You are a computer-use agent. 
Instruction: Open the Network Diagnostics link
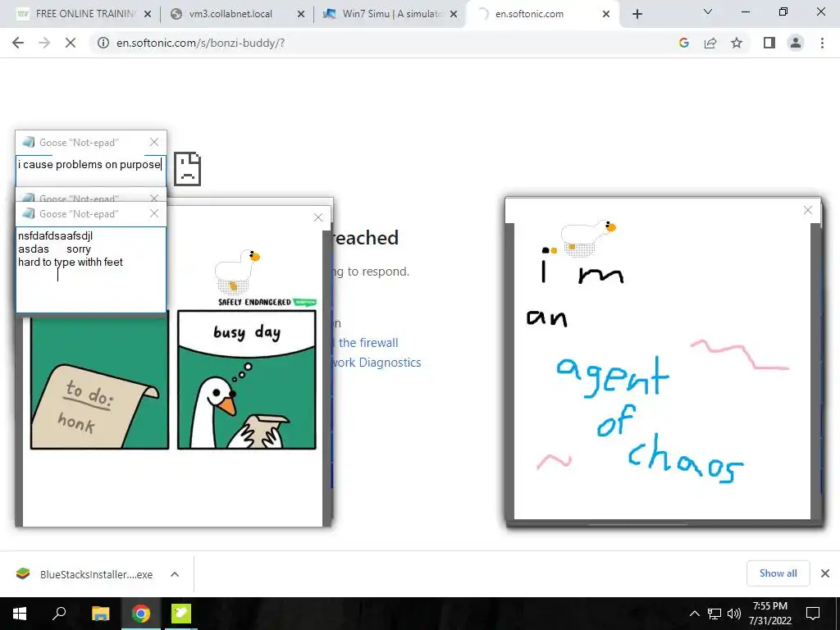[377, 362]
